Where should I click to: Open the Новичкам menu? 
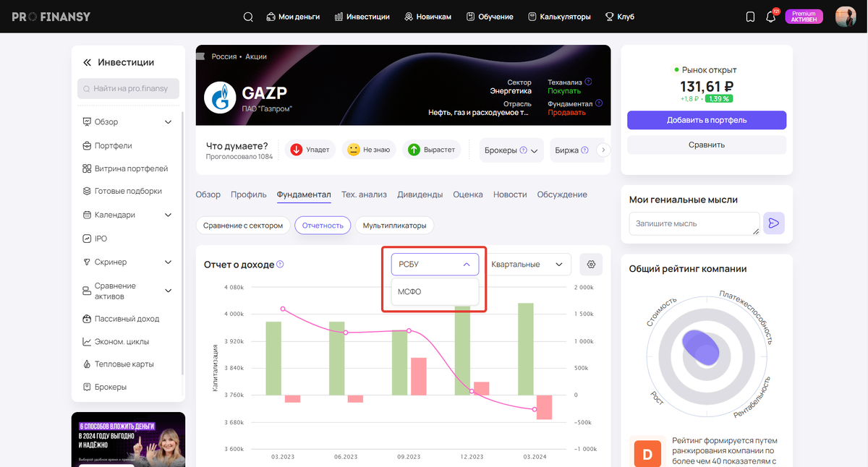point(427,17)
